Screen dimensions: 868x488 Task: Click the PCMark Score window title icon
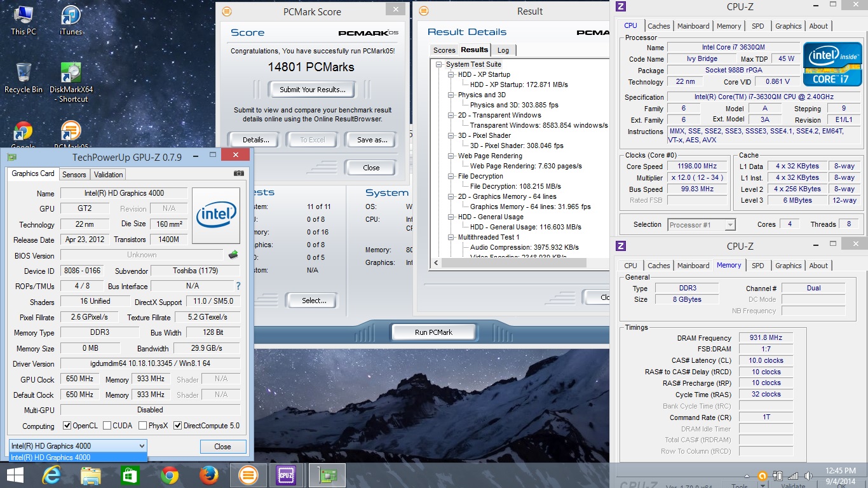pos(227,11)
